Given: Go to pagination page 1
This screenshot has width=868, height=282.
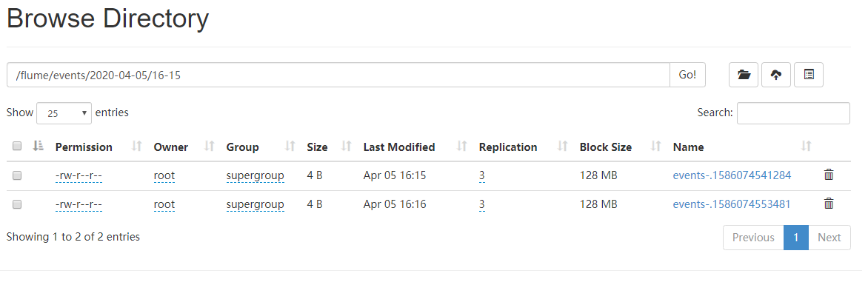Looking at the screenshot, I should (796, 237).
